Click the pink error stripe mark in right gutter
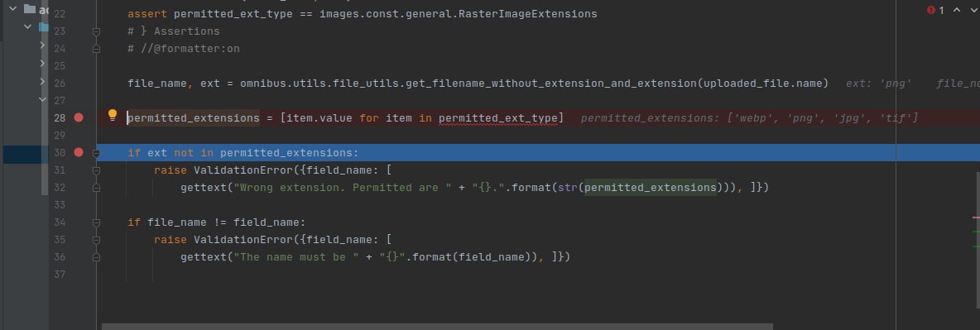Viewport: 980px width, 330px height. point(976,217)
